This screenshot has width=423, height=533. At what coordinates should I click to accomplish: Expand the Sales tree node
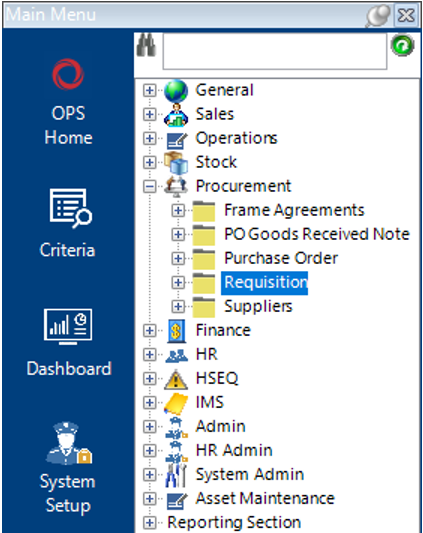(149, 115)
